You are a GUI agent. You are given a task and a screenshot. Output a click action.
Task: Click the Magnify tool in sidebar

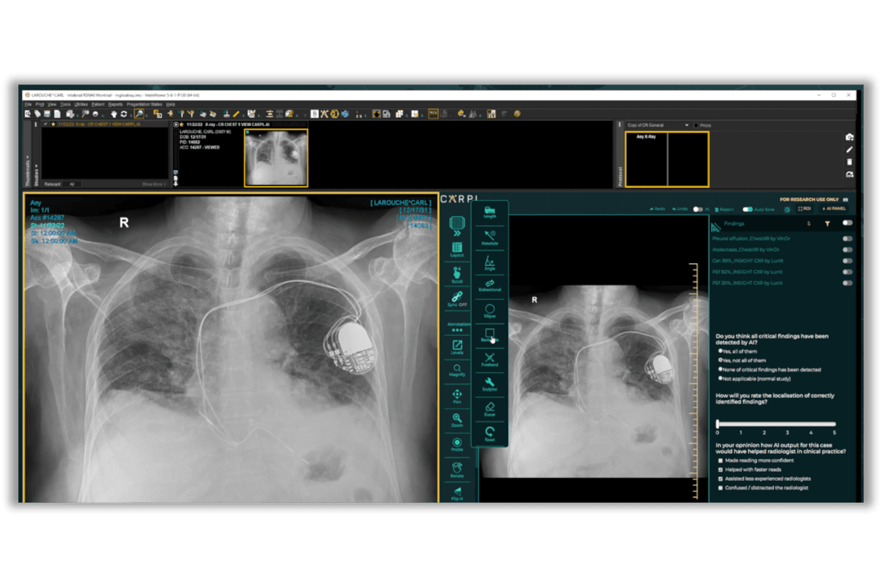tap(457, 370)
